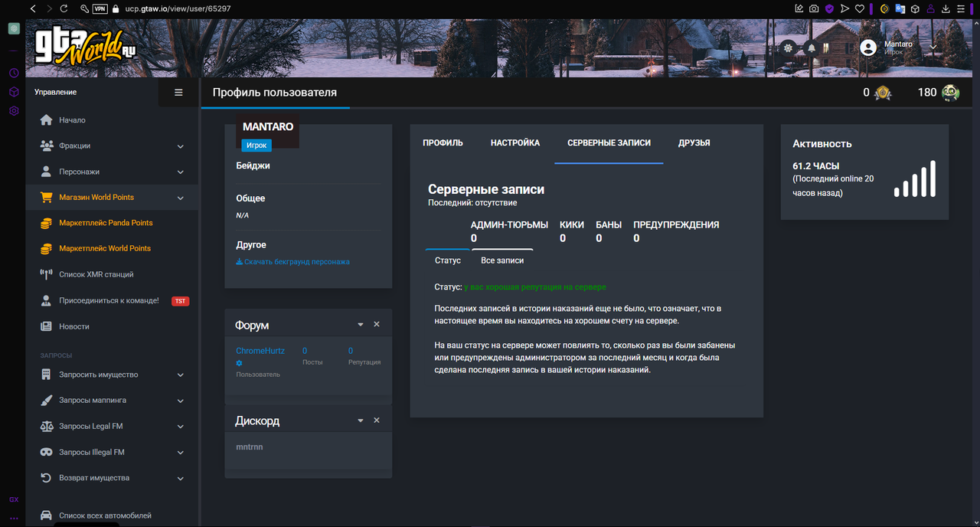The width and height of the screenshot is (980, 527).
Task: Click the purple shield ad-blocker icon
Action: tap(829, 9)
